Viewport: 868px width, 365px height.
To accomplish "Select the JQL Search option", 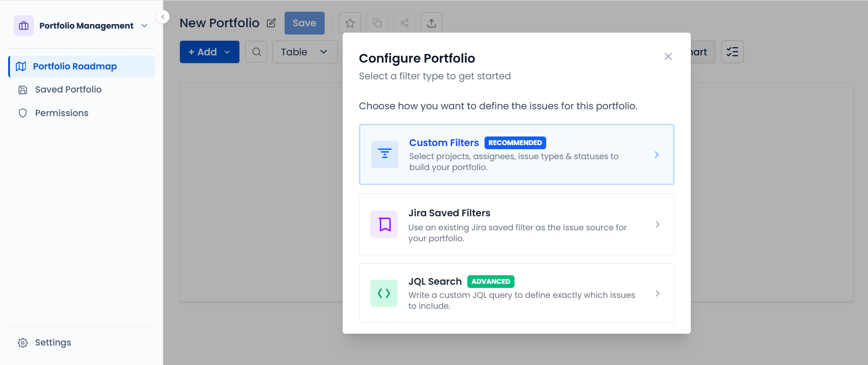I will point(517,293).
